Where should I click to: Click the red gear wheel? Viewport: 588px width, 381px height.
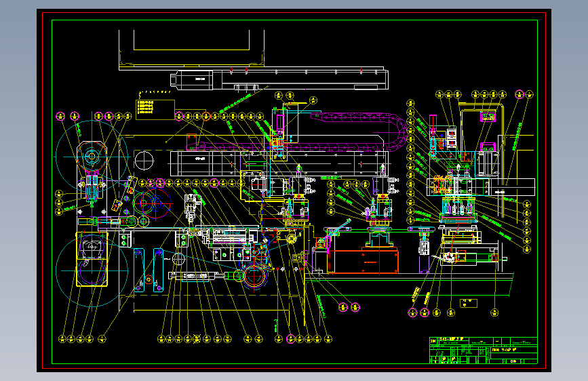point(157,203)
